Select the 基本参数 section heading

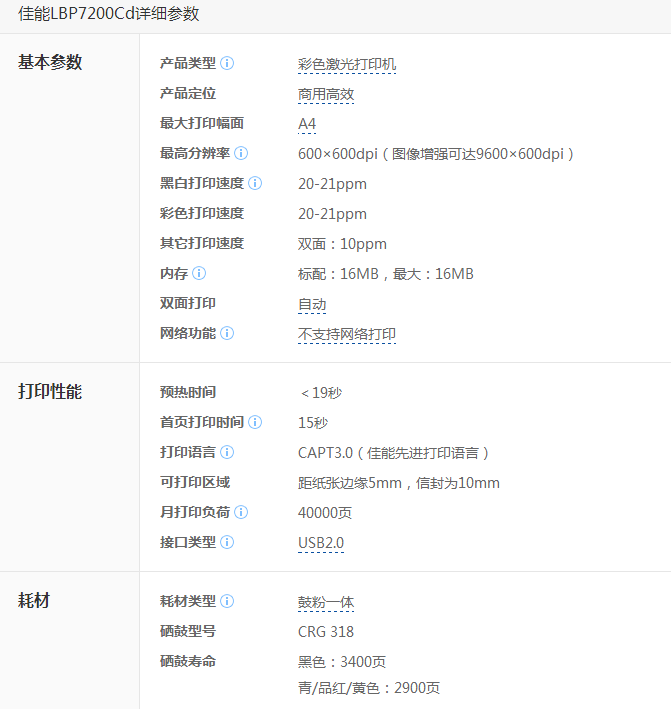click(x=50, y=62)
